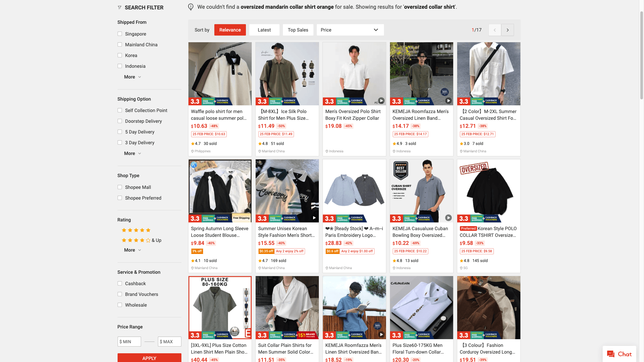The height and width of the screenshot is (362, 644).
Task: Expand More under Rating
Action: [132, 250]
